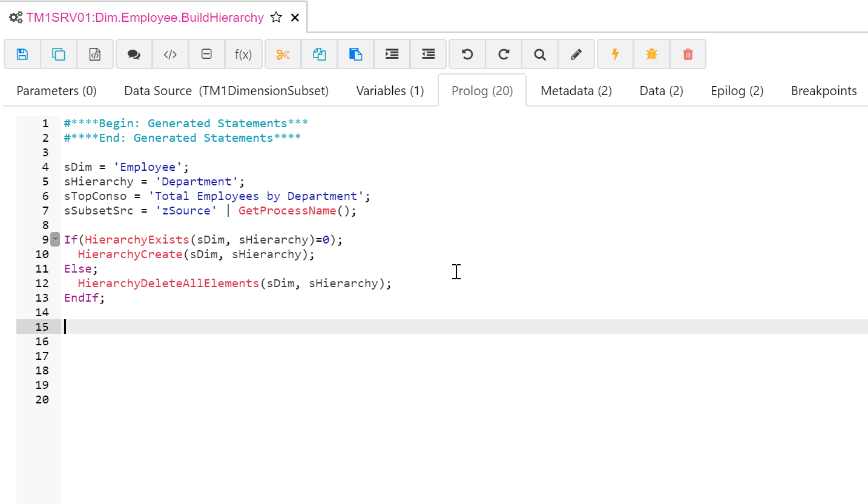Click the Paste clipboard icon

click(356, 55)
